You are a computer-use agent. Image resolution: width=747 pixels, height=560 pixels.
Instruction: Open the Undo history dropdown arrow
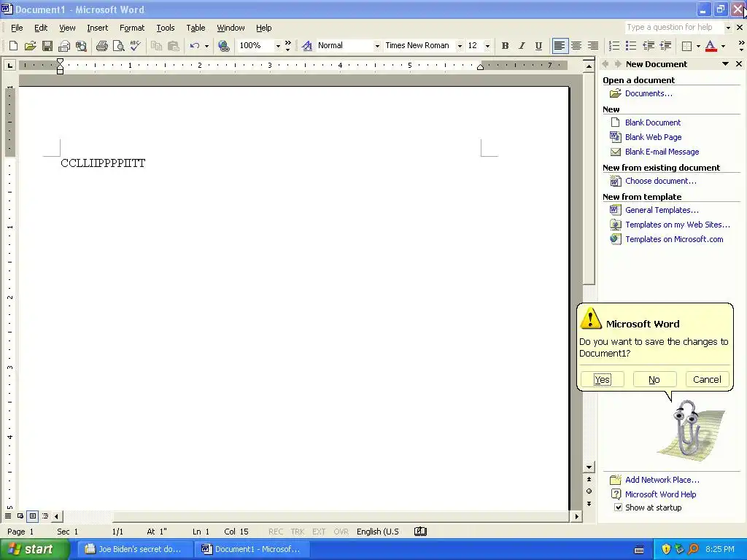tap(206, 46)
